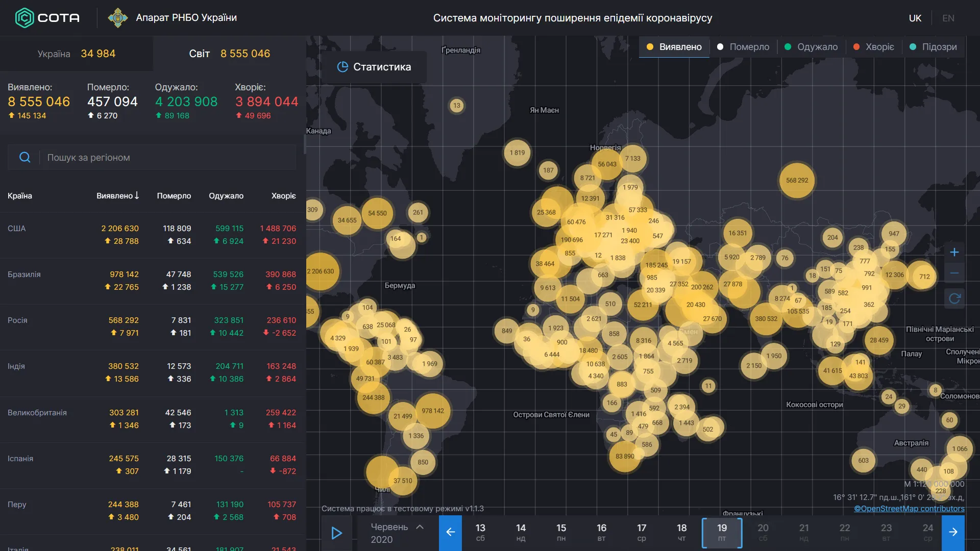Screen dimensions: 980x551
Task: Reset map view with refresh icon
Action: click(954, 298)
